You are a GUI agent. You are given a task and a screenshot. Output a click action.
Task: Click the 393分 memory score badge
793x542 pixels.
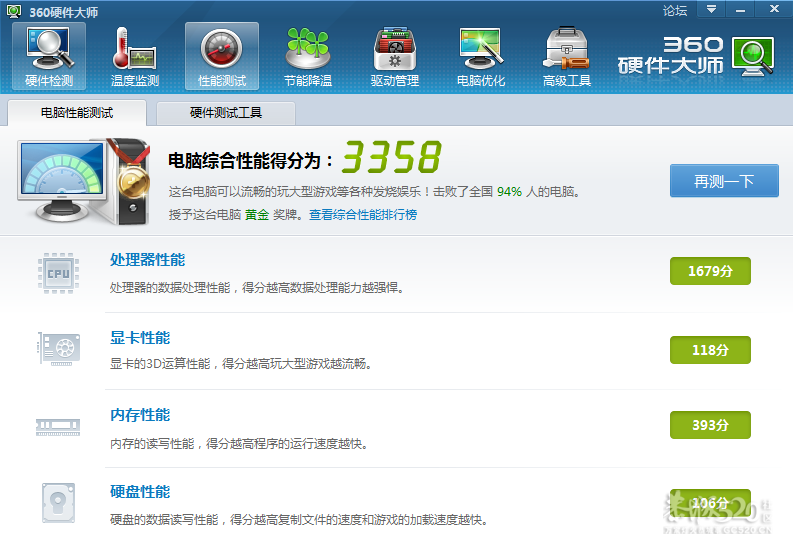[710, 425]
